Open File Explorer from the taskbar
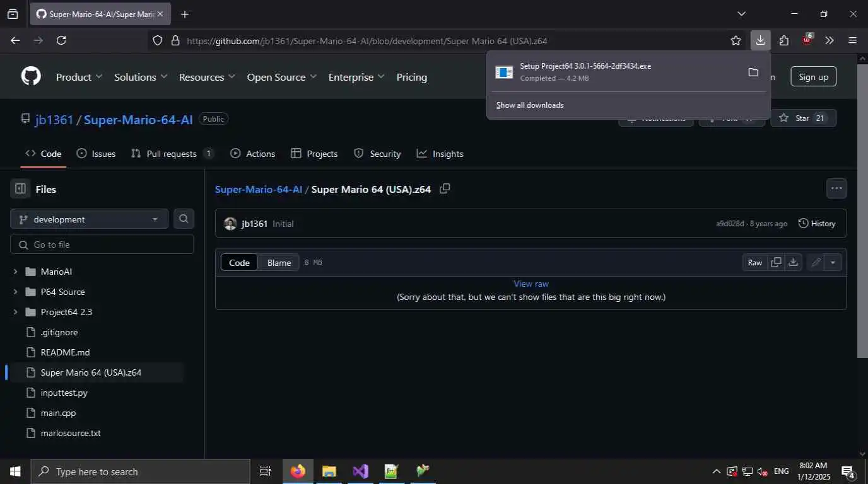 pyautogui.click(x=329, y=471)
